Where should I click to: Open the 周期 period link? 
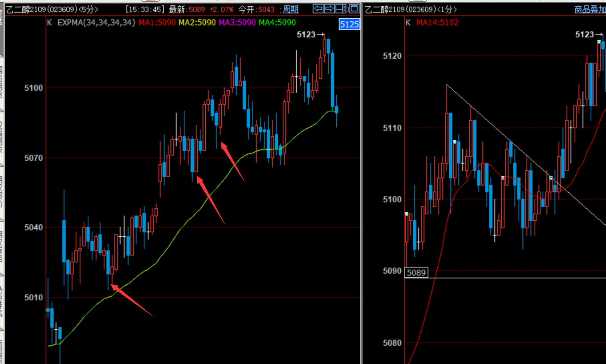click(x=291, y=9)
